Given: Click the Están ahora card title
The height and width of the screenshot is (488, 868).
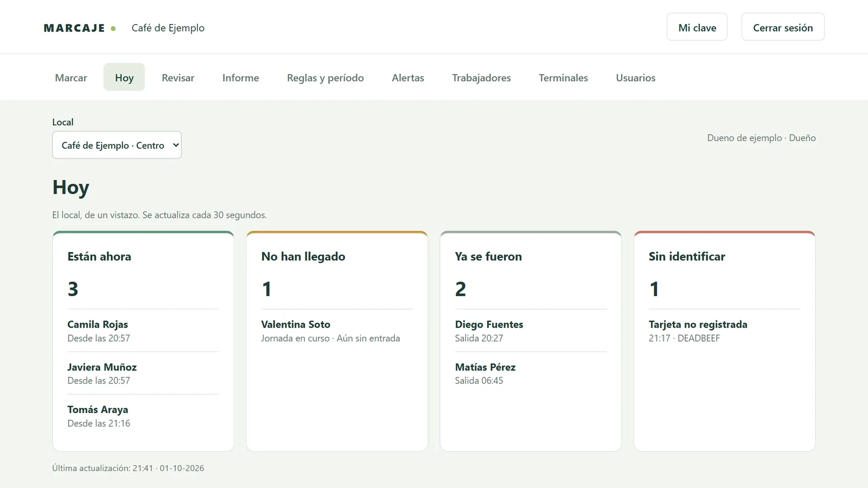Looking at the screenshot, I should [99, 256].
